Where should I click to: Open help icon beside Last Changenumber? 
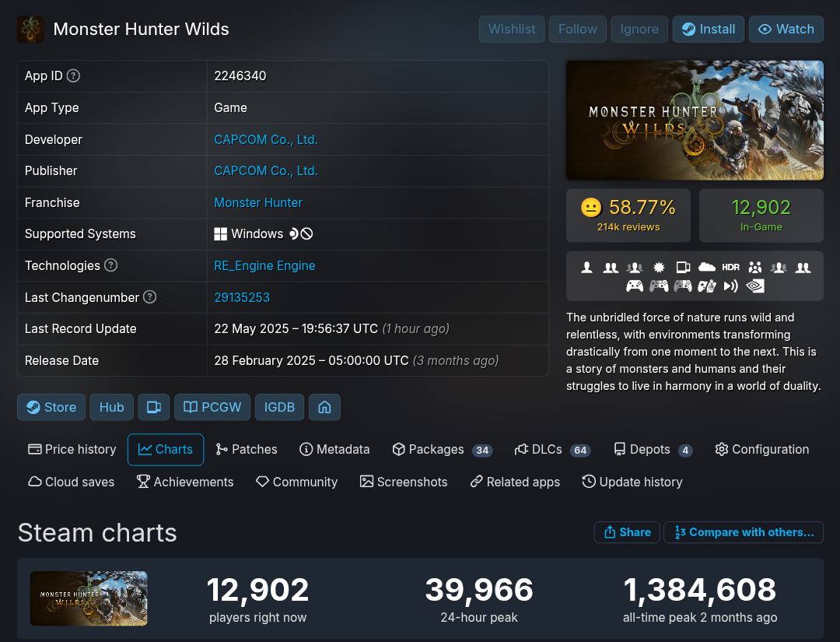pyautogui.click(x=150, y=297)
